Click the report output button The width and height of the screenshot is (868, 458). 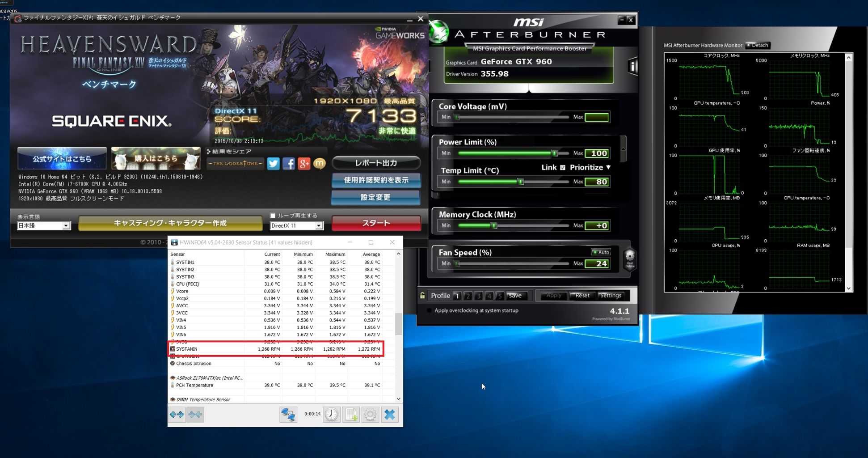click(x=376, y=163)
